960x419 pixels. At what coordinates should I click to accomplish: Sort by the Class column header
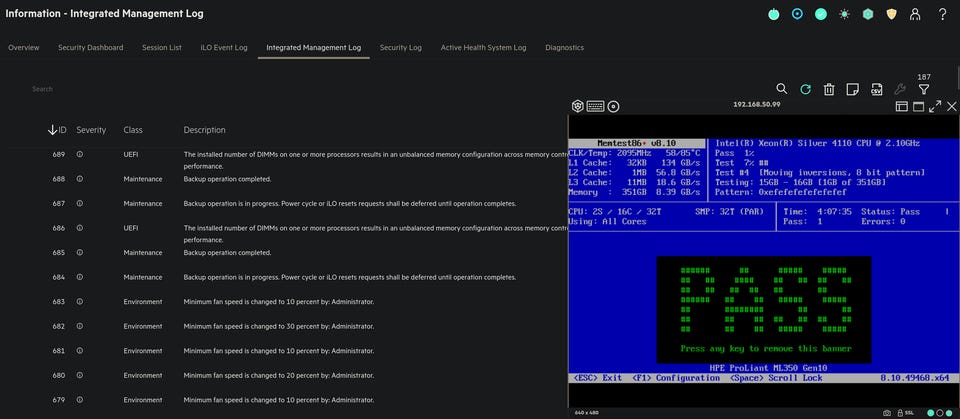coord(133,130)
